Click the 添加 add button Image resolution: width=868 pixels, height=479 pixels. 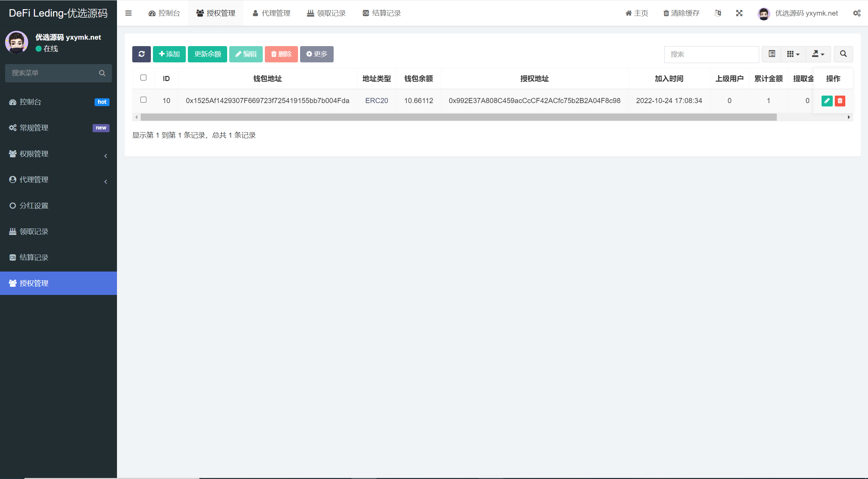click(x=169, y=54)
